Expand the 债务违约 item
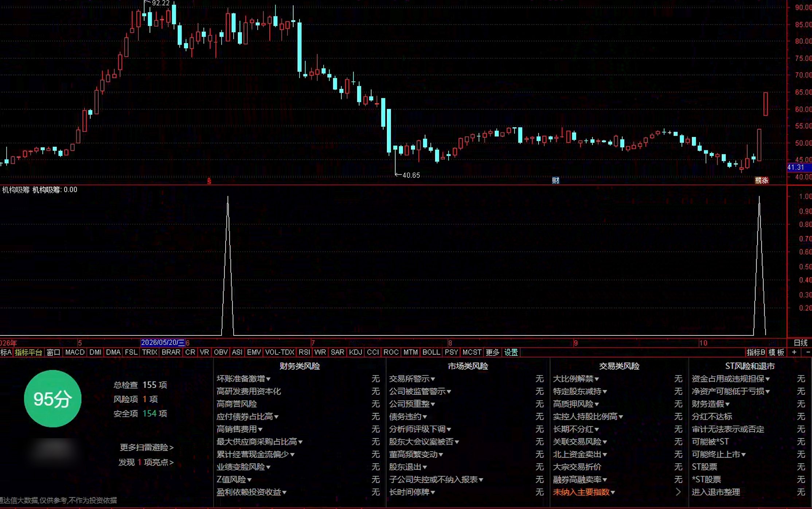The height and width of the screenshot is (509, 812). [x=408, y=416]
